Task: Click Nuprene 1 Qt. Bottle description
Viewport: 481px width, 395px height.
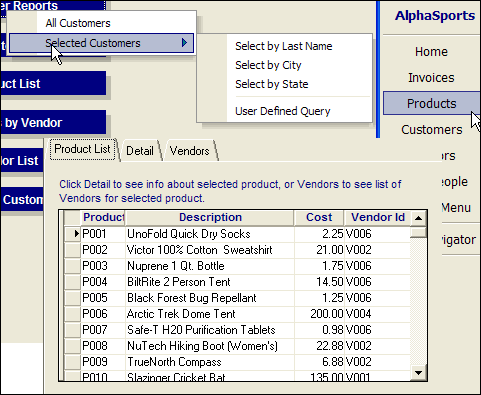Action: [176, 266]
